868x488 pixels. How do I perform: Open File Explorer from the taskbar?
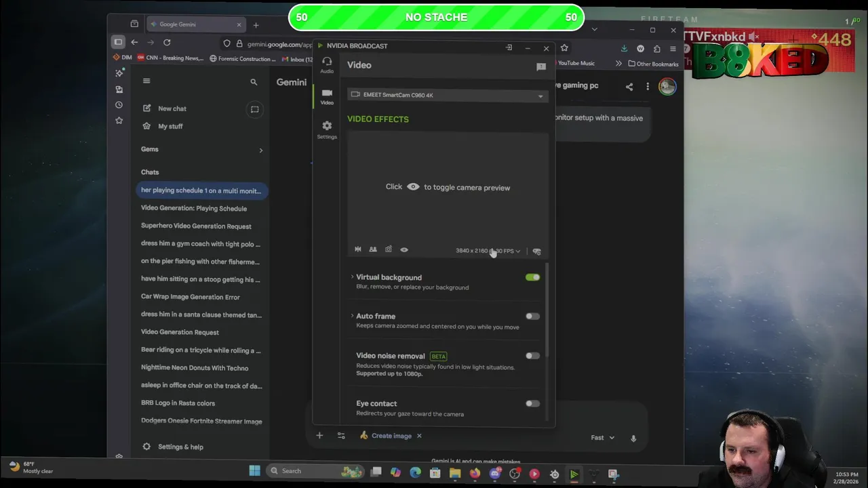point(455,474)
